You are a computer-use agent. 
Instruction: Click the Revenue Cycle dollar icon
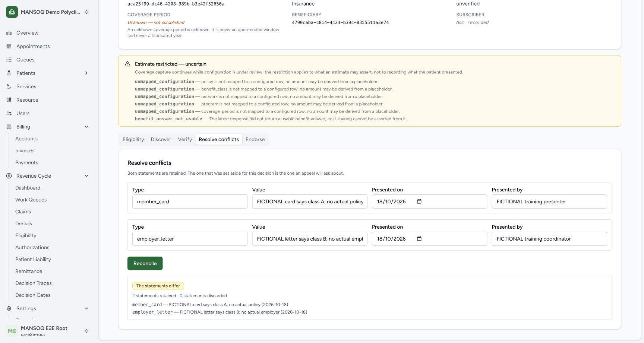tap(9, 176)
